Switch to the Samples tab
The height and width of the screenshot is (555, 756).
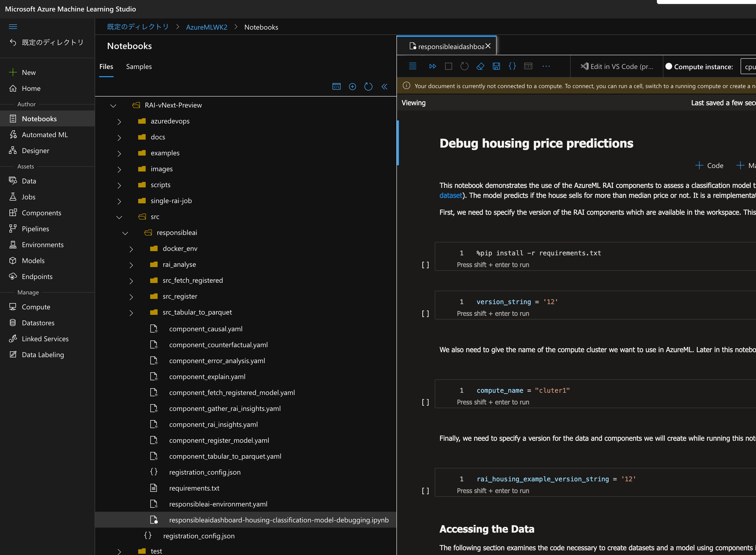[x=138, y=66]
